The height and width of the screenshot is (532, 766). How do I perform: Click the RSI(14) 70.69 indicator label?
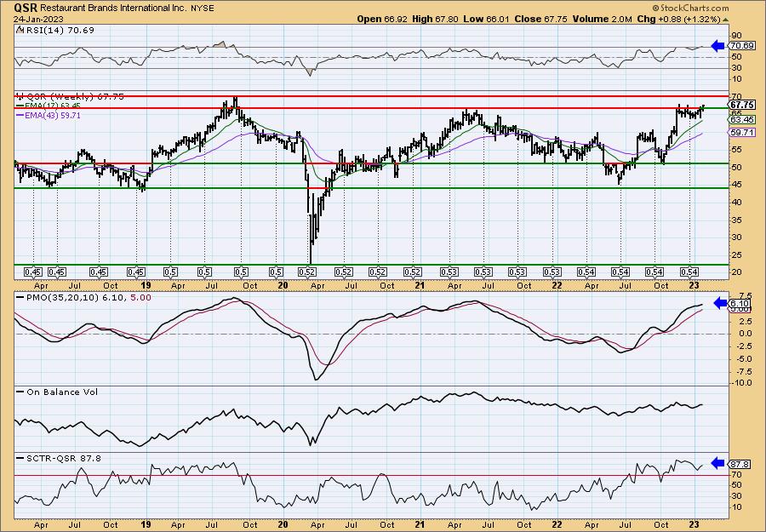click(59, 30)
